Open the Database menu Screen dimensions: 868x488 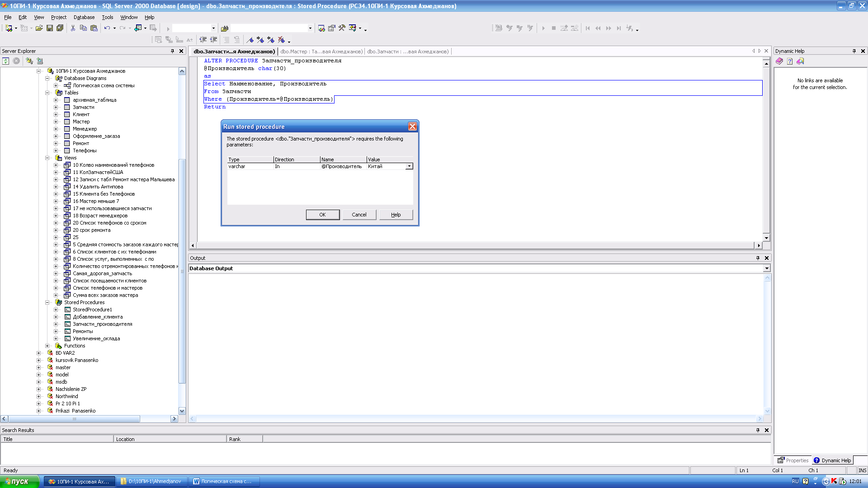(84, 17)
